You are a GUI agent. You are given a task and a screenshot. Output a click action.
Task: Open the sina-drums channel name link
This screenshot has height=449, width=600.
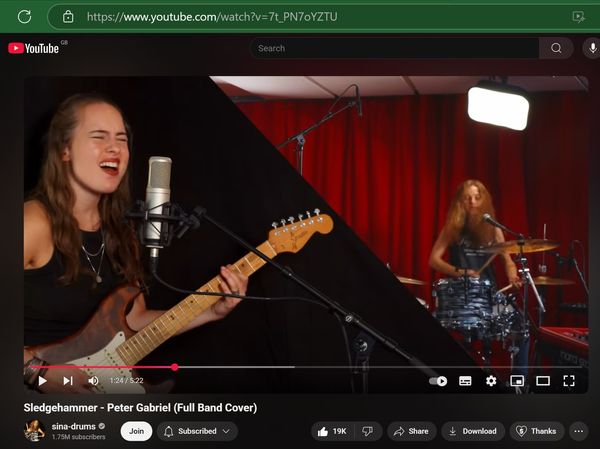pyautogui.click(x=73, y=426)
